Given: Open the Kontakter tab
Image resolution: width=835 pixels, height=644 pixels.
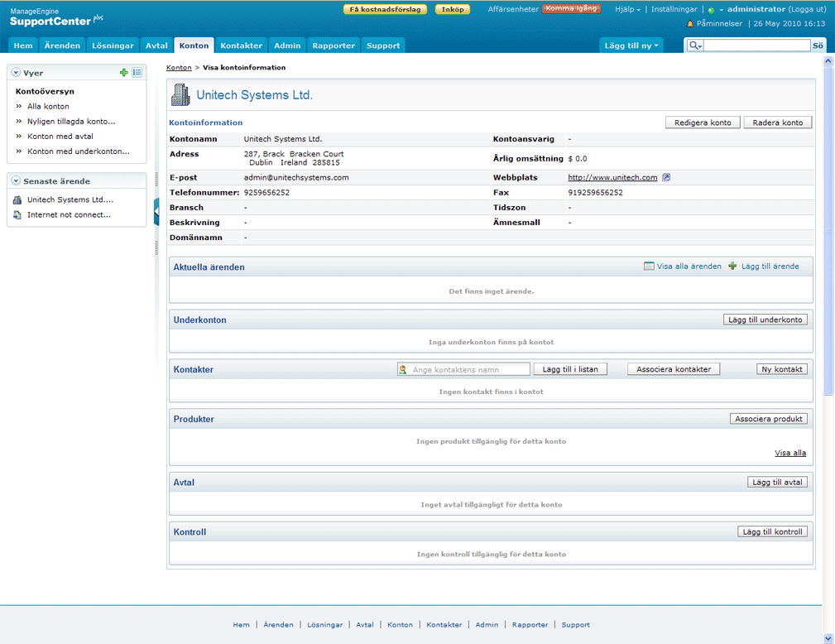Looking at the screenshot, I should [x=242, y=46].
